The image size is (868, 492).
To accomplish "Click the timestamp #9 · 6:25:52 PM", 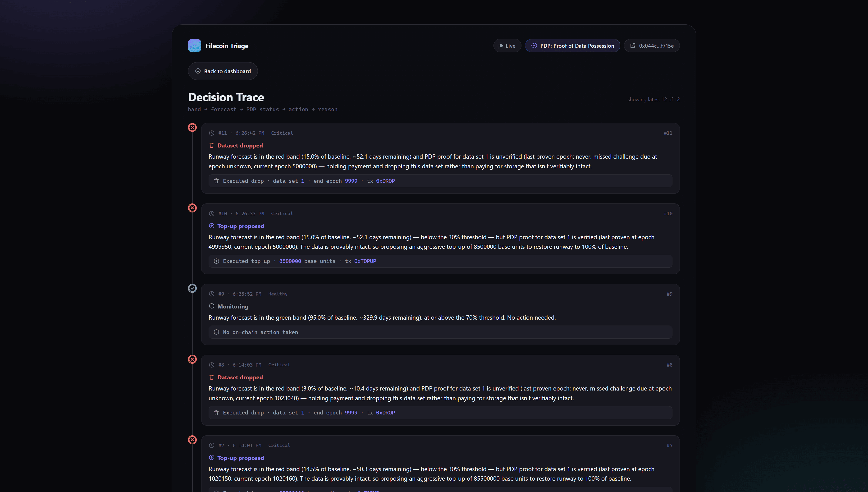I will pos(240,294).
